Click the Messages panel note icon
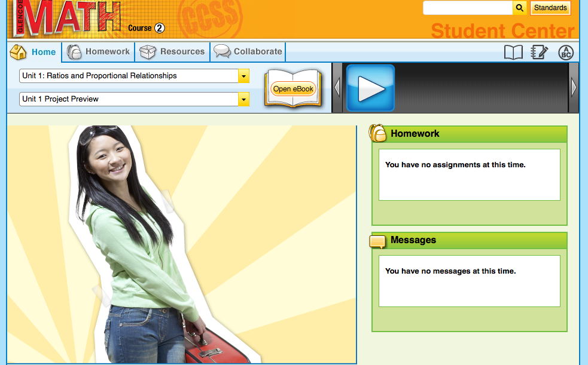The image size is (588, 365). pyautogui.click(x=377, y=242)
